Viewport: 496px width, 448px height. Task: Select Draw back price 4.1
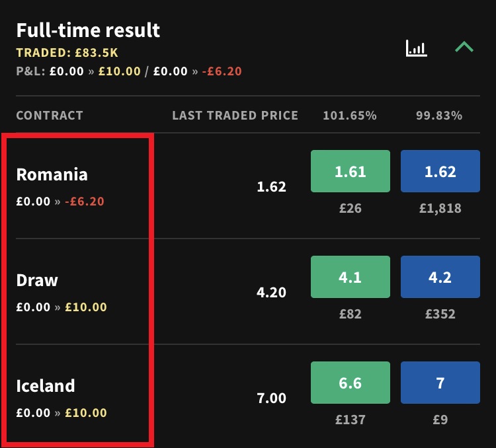pos(350,278)
